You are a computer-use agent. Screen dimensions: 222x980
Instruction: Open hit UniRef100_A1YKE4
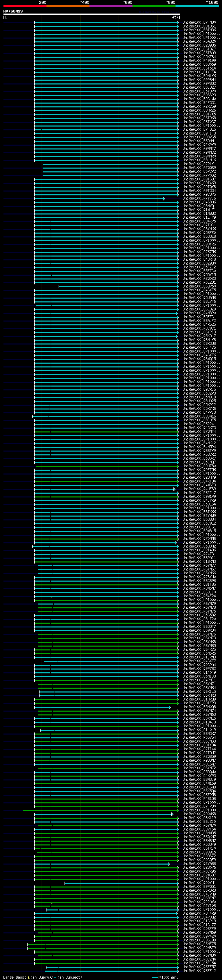199,72
